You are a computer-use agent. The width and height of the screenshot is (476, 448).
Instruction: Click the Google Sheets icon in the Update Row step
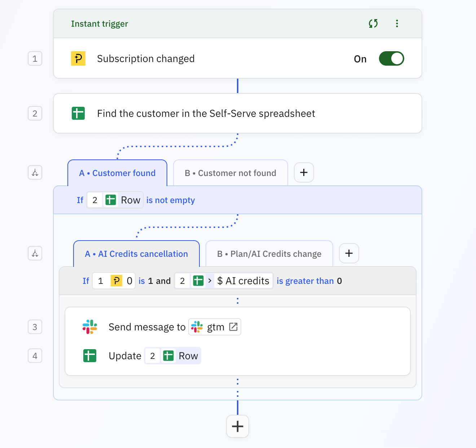click(x=89, y=356)
